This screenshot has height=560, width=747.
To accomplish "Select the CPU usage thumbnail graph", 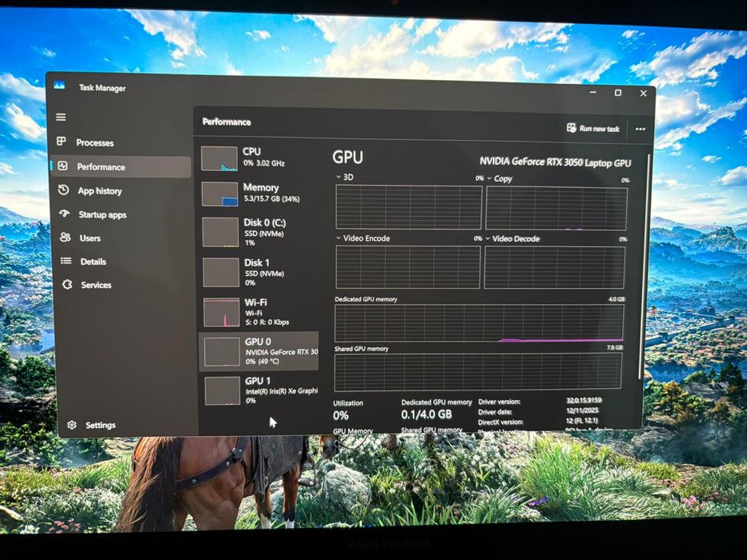I will point(219,158).
